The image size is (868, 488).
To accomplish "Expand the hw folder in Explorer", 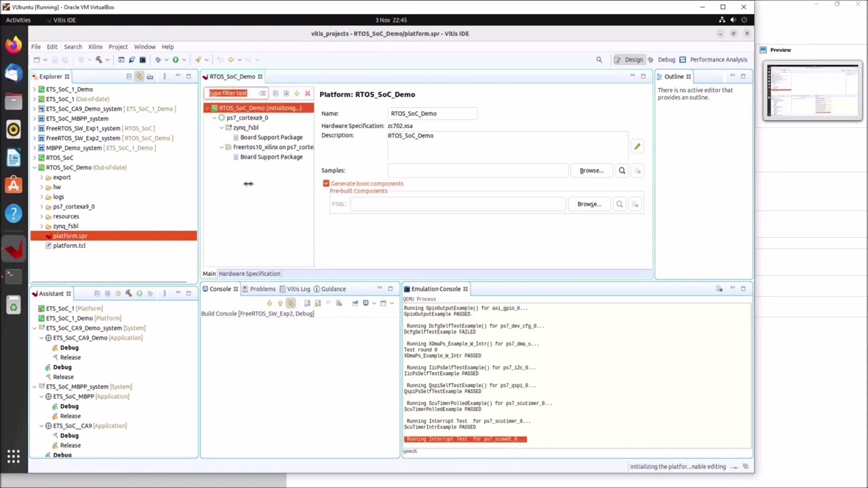I will pyautogui.click(x=41, y=187).
